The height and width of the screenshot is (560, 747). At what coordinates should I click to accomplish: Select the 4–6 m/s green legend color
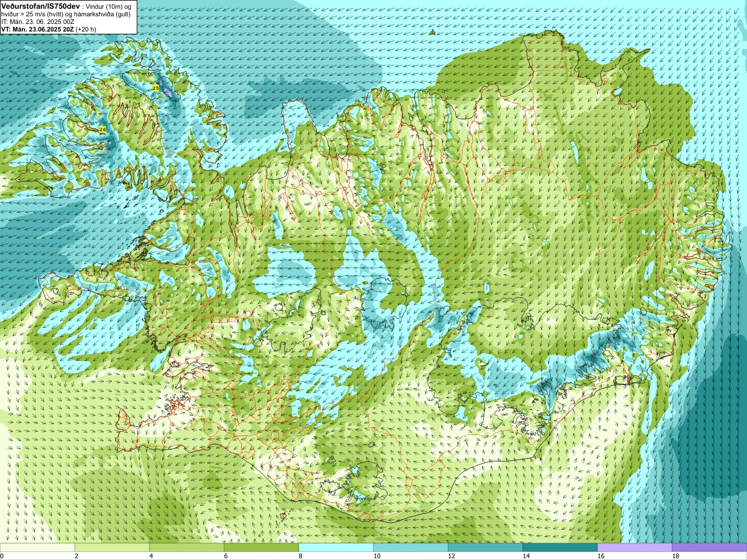click(187, 548)
